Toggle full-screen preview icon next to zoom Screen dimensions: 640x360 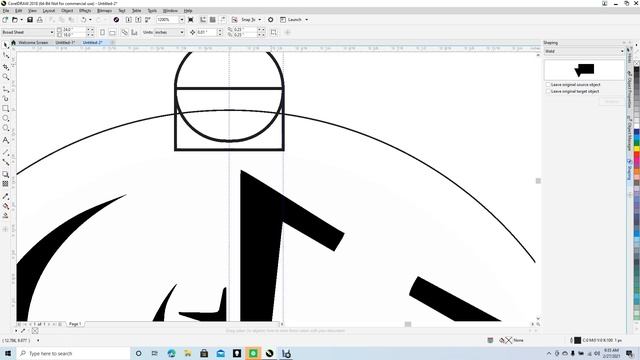(x=191, y=20)
